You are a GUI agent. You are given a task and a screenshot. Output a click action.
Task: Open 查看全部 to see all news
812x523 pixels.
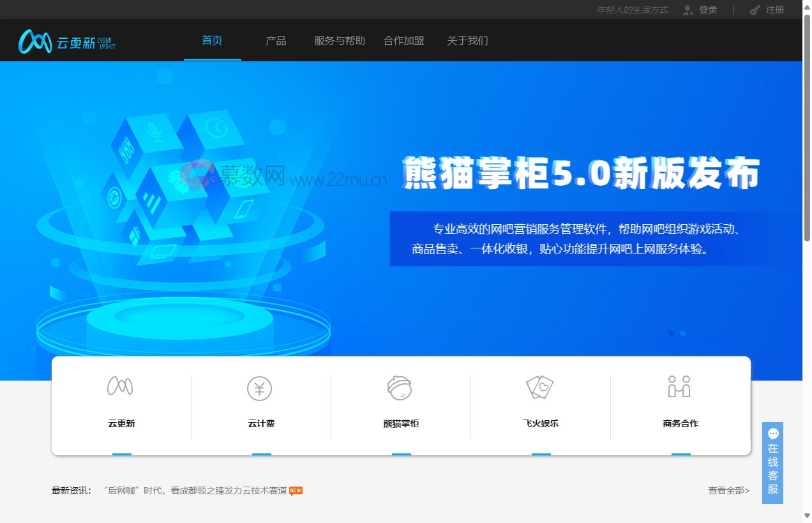pos(728,490)
